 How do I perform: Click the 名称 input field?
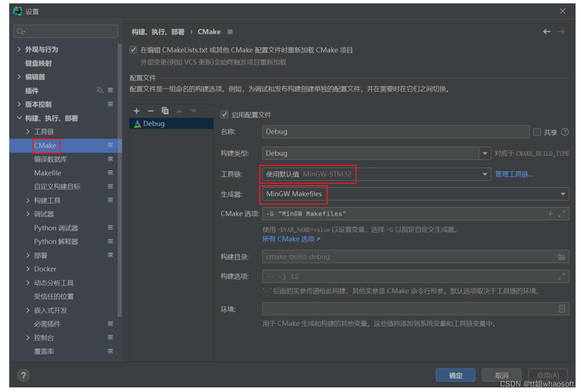click(x=396, y=132)
